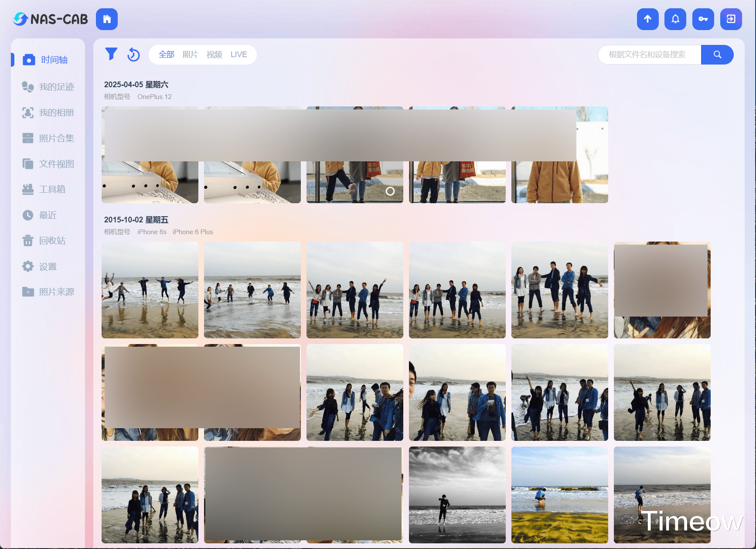Open the fourth photo in the first 2015-10-02 row

[457, 290]
